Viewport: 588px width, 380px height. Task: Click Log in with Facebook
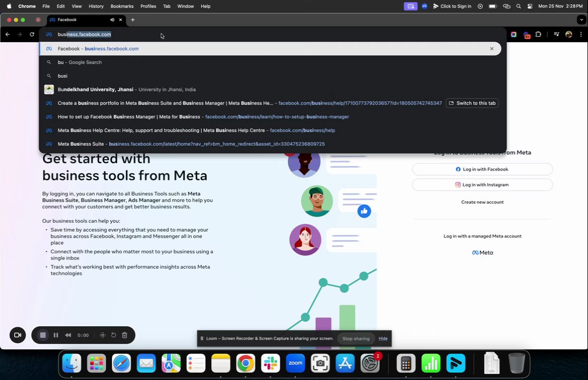(x=482, y=169)
